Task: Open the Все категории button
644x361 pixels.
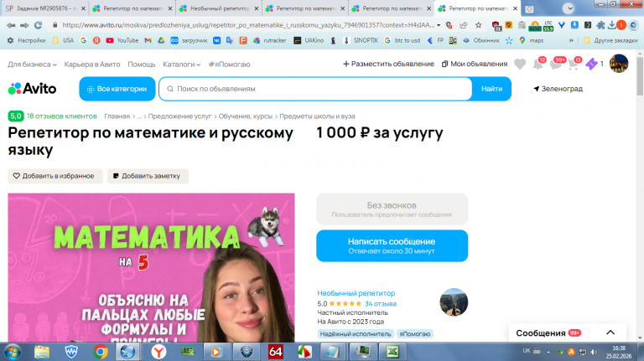Action: coord(117,89)
